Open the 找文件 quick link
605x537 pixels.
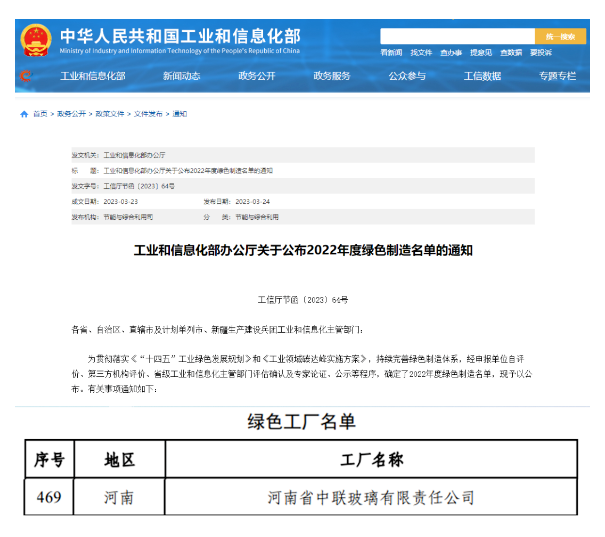coord(421,52)
